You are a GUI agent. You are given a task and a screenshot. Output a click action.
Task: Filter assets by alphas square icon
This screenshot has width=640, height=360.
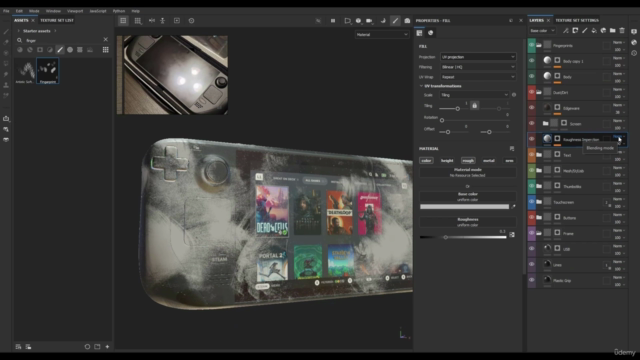(x=40, y=50)
